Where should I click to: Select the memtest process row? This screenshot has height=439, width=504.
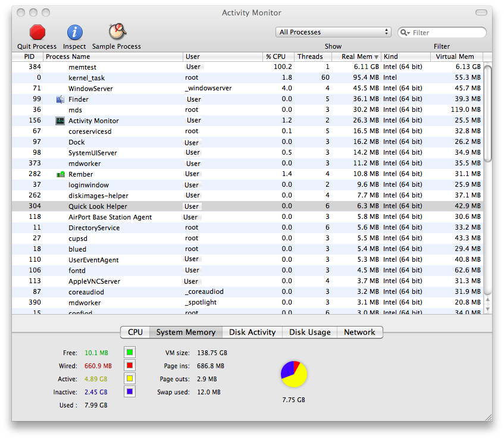(248, 67)
